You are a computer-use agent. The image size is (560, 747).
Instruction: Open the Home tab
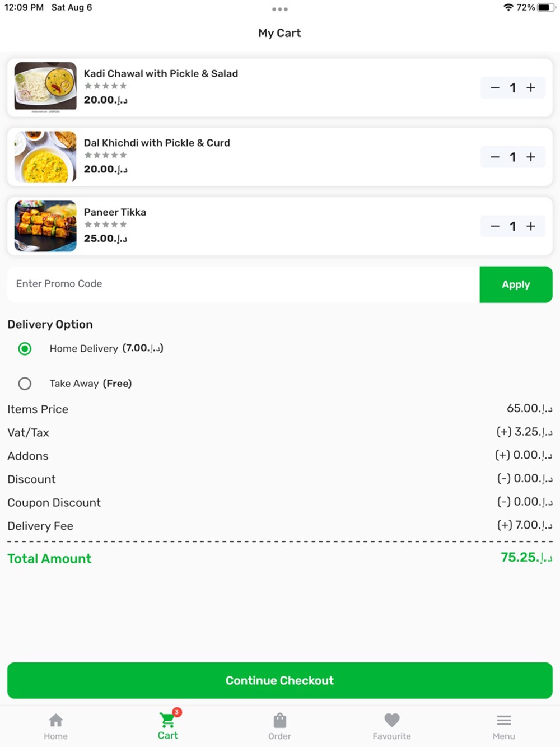pos(56,727)
